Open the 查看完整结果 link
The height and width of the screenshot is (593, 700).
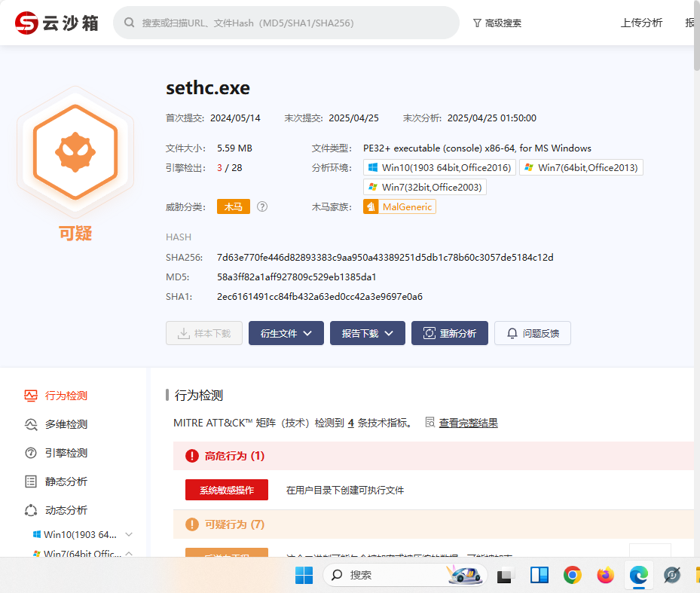click(x=468, y=423)
